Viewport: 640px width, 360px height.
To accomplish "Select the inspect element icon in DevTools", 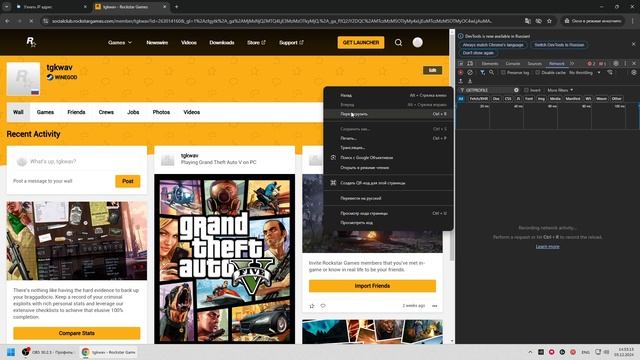I will click(461, 64).
